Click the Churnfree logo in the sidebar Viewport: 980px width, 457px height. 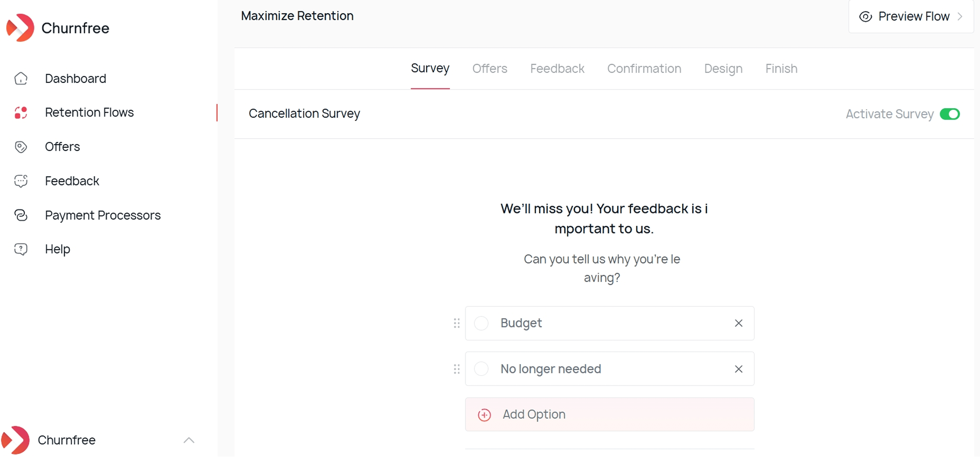click(x=20, y=28)
